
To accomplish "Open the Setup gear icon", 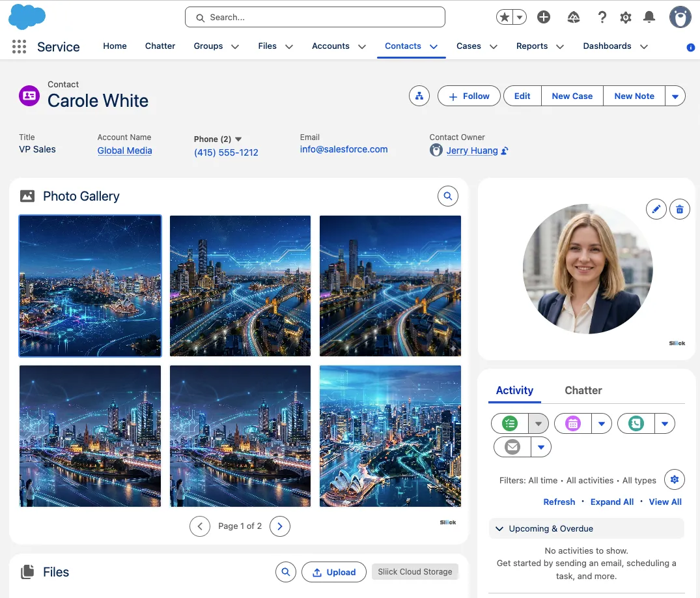I will pos(625,18).
